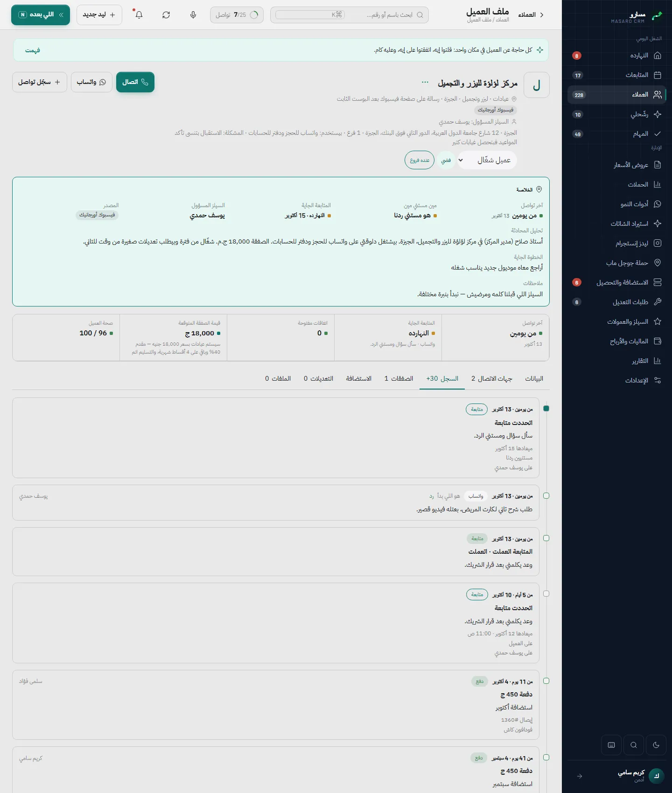The height and width of the screenshot is (793, 672).
Task: Switch to البيانات tab
Action: [534, 378]
